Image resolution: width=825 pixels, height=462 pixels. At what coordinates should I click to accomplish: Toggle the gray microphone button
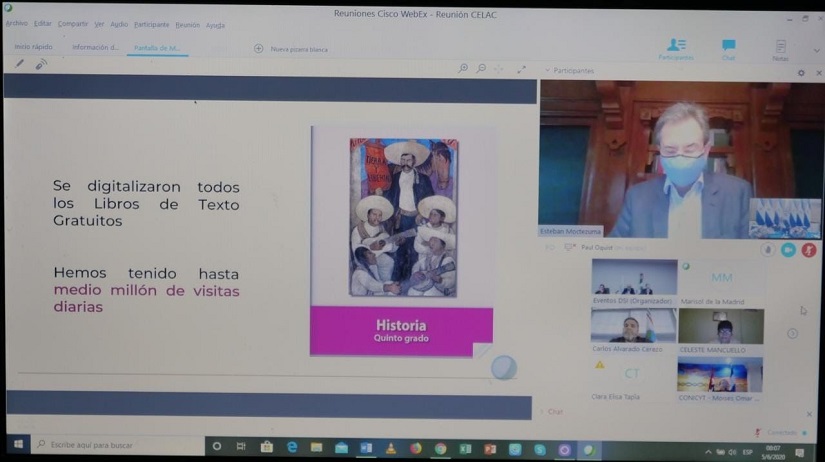[x=768, y=250]
